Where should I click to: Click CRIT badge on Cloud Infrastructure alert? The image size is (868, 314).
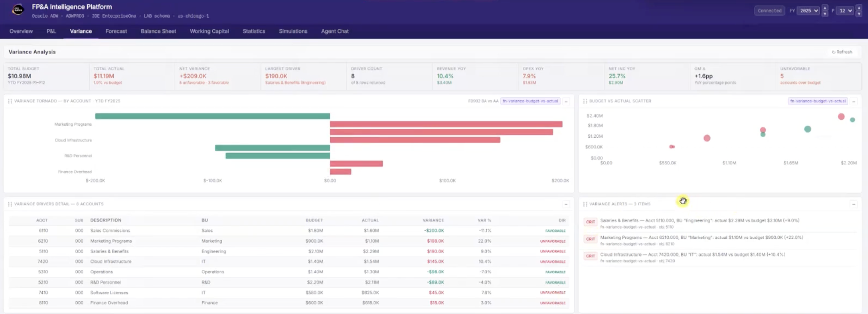pos(591,256)
